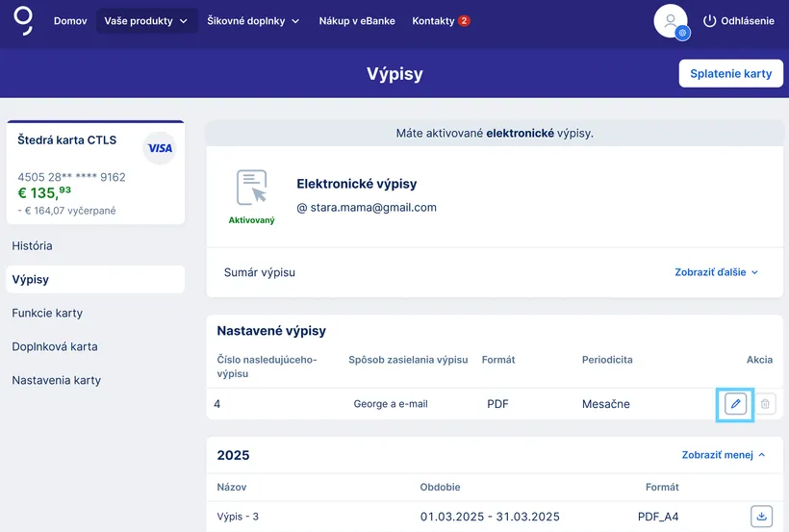Click the Akcia column header
Image resolution: width=789 pixels, height=532 pixels.
(x=759, y=360)
